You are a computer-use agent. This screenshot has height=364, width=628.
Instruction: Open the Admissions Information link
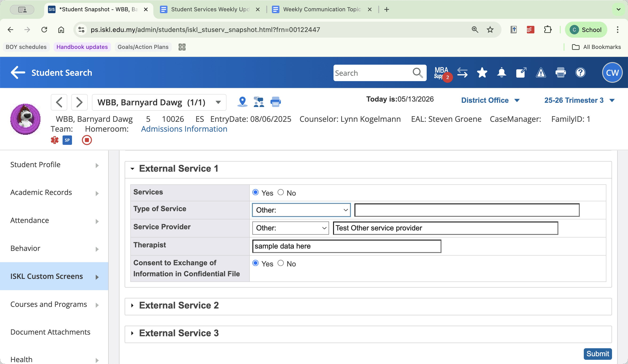pyautogui.click(x=184, y=129)
